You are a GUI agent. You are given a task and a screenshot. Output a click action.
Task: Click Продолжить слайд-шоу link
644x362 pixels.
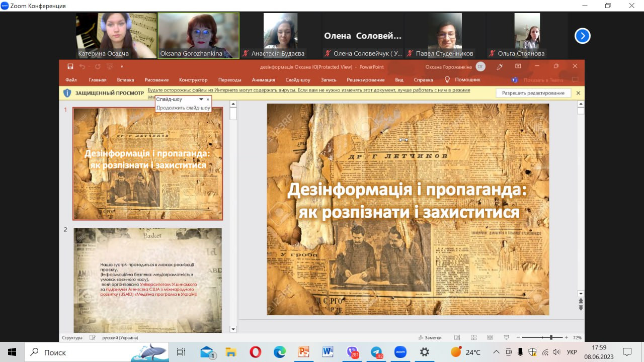(183, 108)
